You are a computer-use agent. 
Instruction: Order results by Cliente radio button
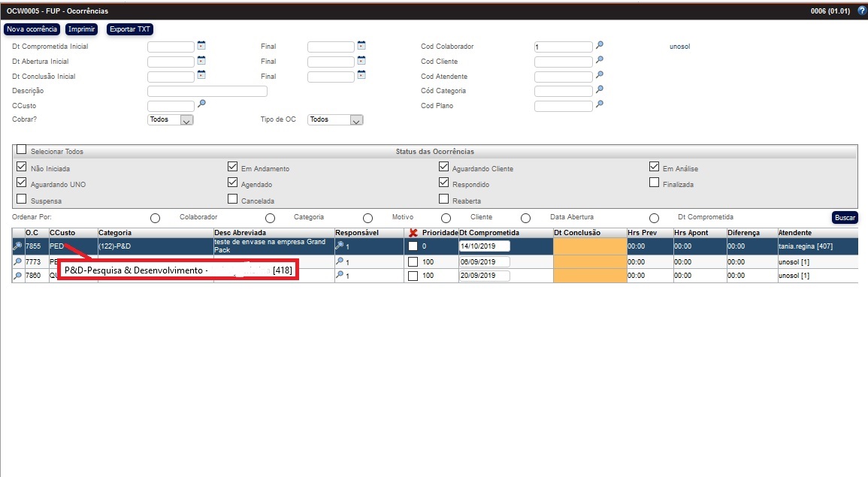(x=446, y=218)
